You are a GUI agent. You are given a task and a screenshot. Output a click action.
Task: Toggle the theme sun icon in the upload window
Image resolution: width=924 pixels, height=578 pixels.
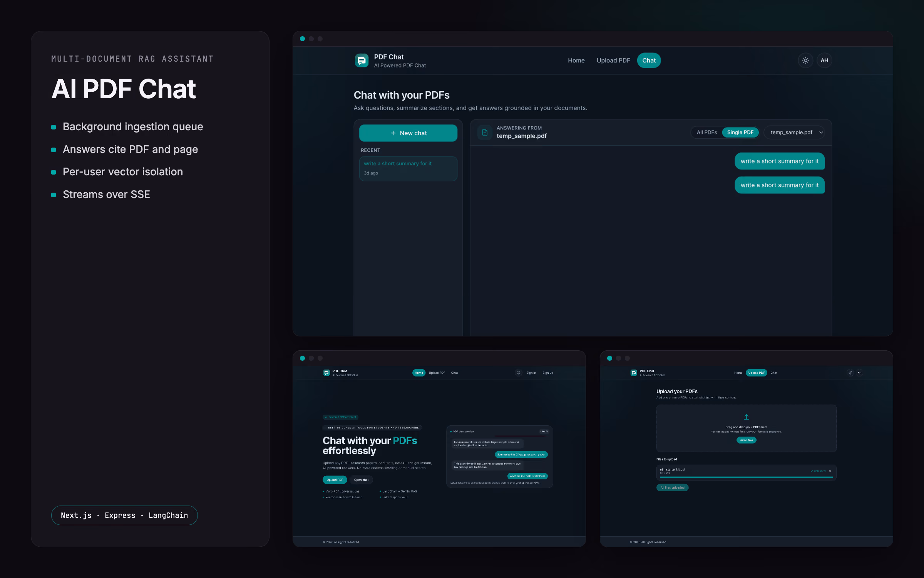coord(850,373)
